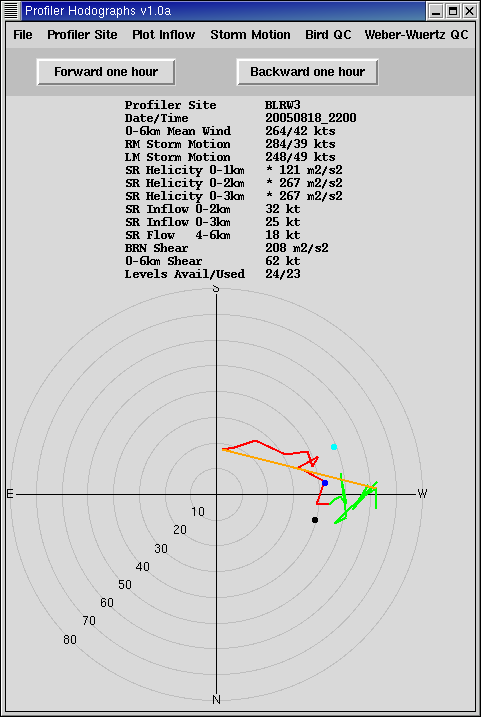Click the Levels Avail/Used label
This screenshot has width=481, height=717.
coord(185,274)
